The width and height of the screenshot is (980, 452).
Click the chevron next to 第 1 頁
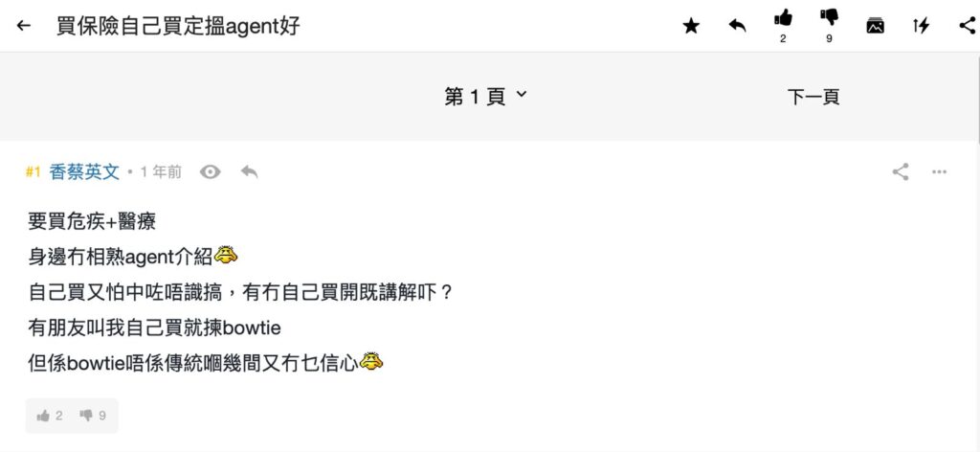pyautogui.click(x=522, y=95)
